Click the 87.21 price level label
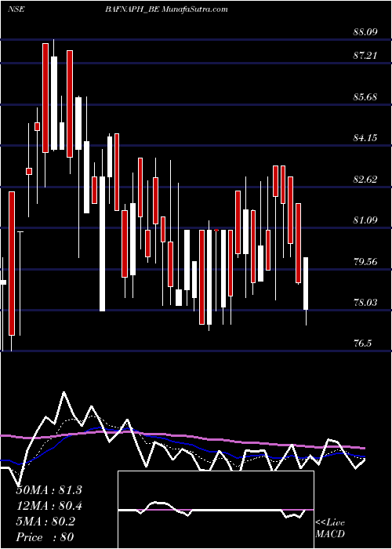Viewport: 392px width, 549px height. tap(365, 56)
